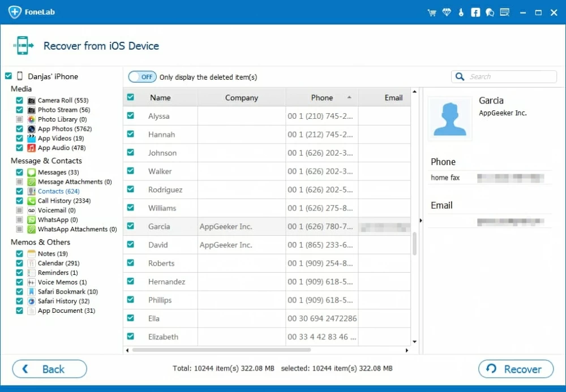Uncheck the checkbox beside contact Hannah

pos(131,134)
